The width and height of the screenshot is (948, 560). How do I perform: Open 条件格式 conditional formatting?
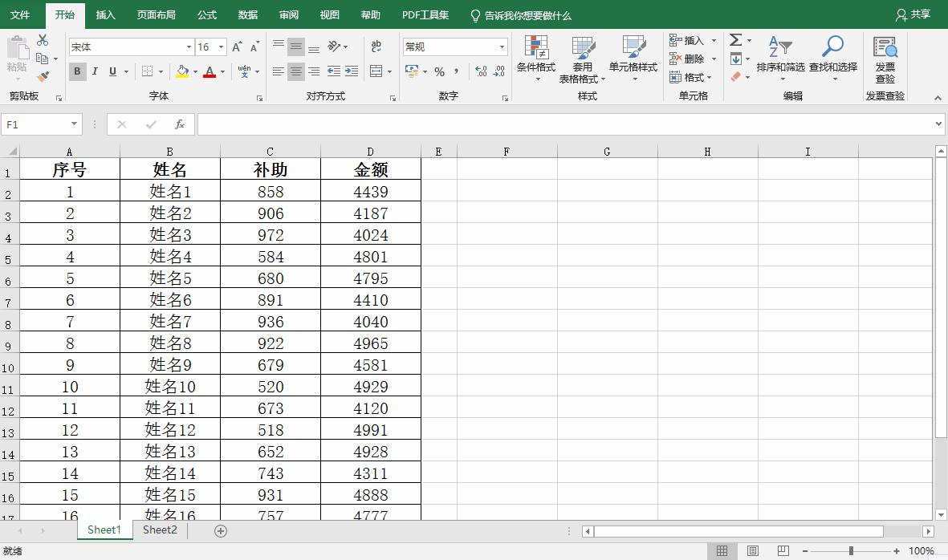tap(536, 59)
